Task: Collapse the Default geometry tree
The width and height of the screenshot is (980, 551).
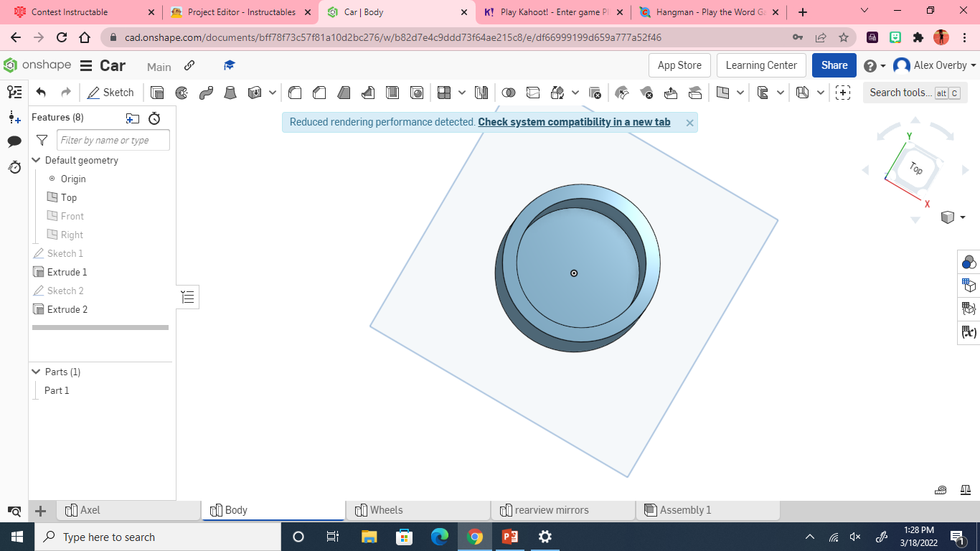Action: pyautogui.click(x=36, y=160)
